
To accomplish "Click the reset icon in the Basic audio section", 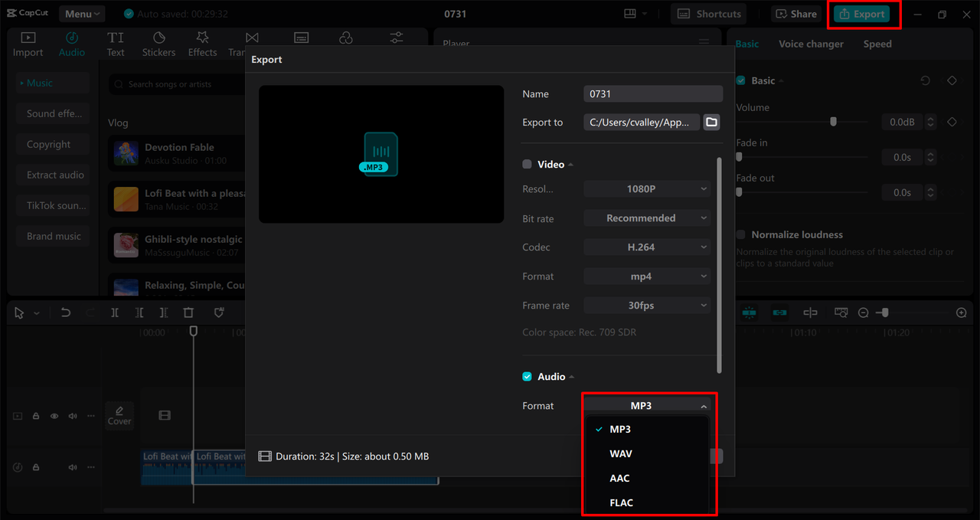I will pos(925,80).
